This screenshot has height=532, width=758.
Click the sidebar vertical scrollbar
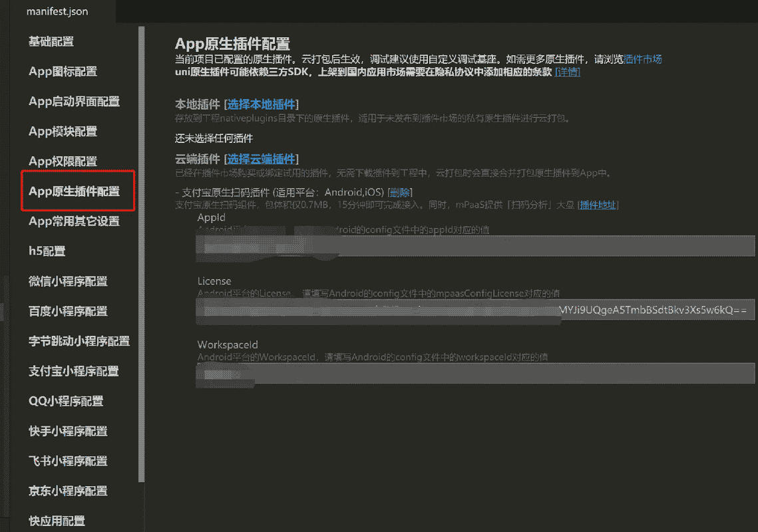point(142,254)
